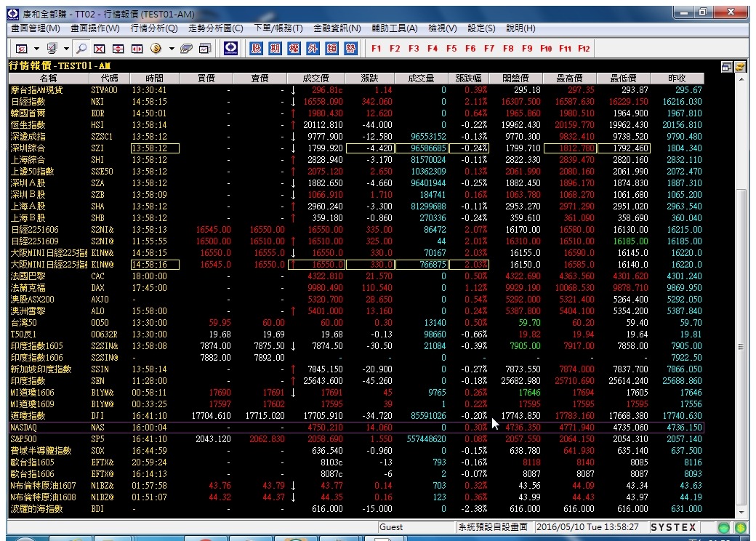
Task: Click the 權 options toolbar button
Action: pyautogui.click(x=294, y=48)
